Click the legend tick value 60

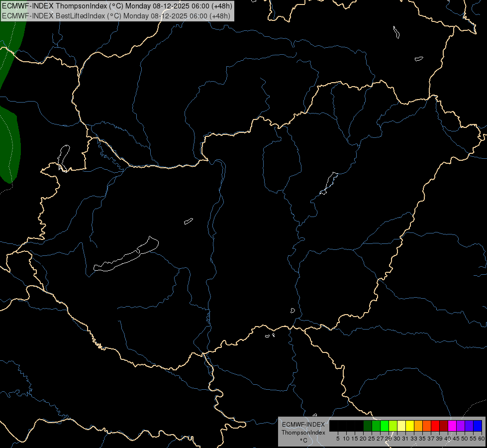[482, 439]
